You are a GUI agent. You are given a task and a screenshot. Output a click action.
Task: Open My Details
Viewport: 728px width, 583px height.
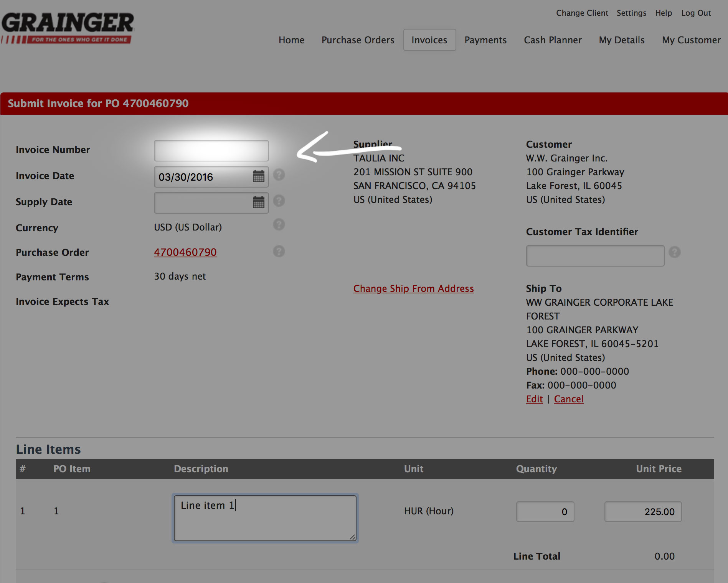pyautogui.click(x=621, y=40)
